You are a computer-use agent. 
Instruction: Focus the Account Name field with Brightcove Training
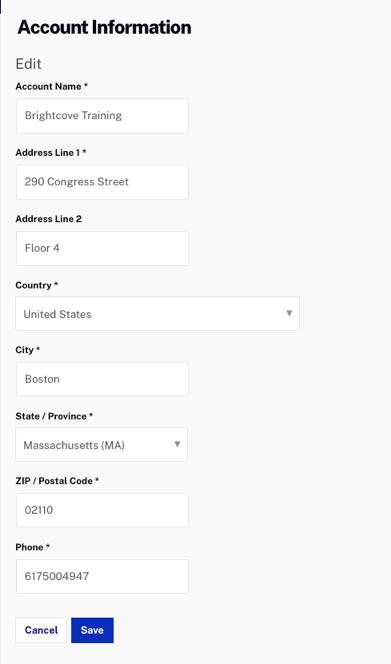(102, 116)
